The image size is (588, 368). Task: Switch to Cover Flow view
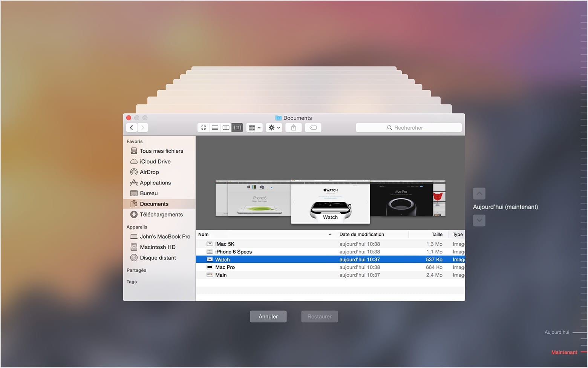(237, 127)
